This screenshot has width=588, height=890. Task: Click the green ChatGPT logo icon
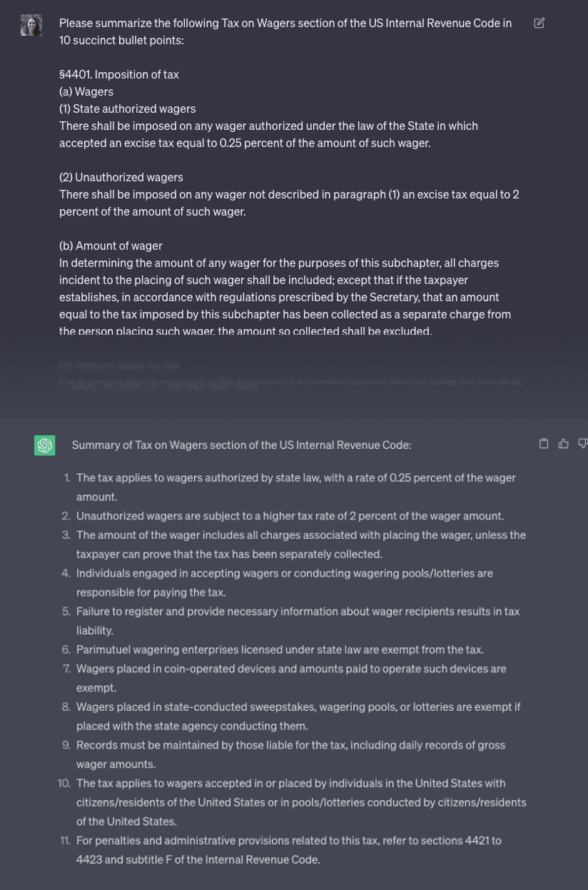45,445
